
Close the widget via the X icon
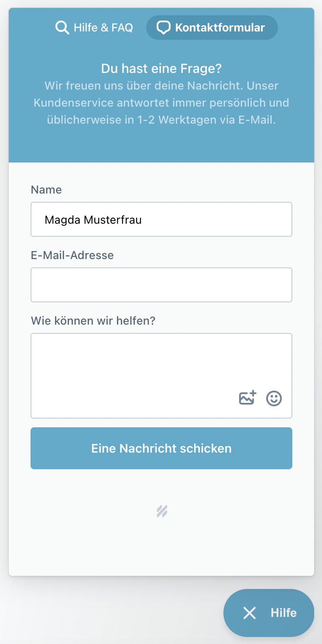[250, 613]
